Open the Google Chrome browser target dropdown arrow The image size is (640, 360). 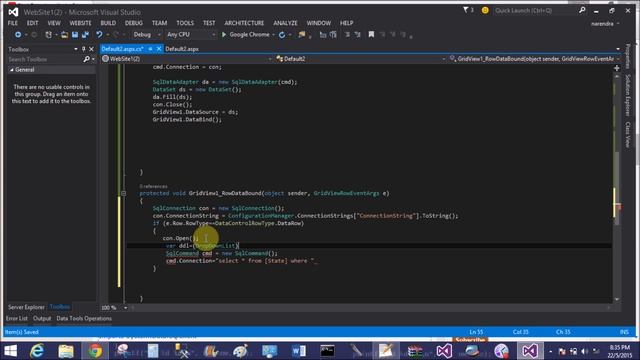coord(273,35)
